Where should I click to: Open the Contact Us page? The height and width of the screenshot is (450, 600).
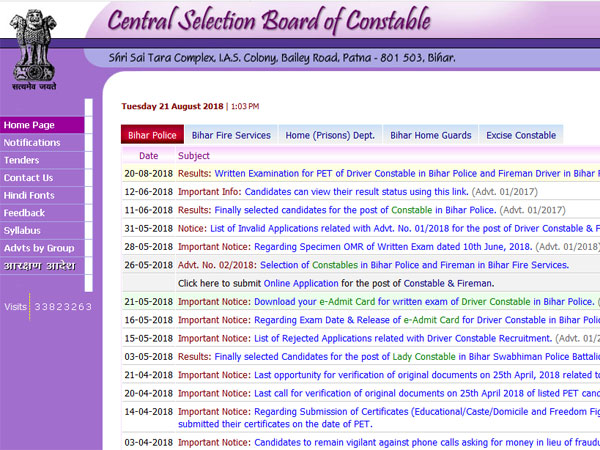28,178
